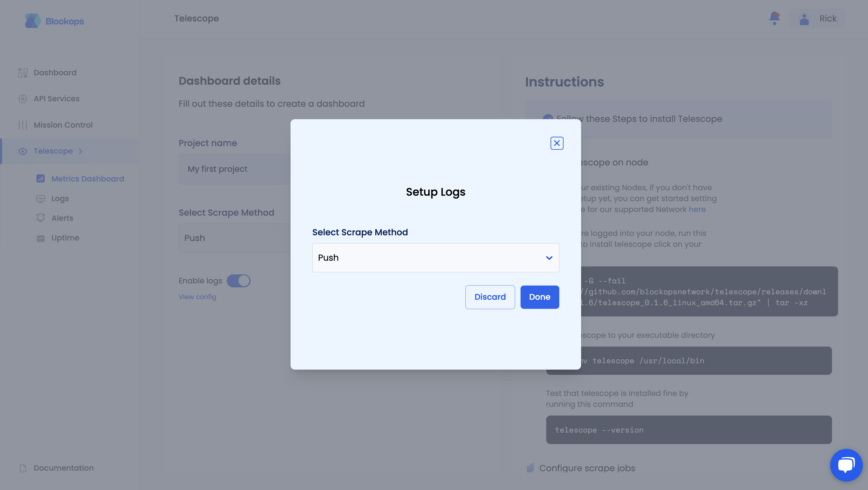Open the Alerts submenu item
The width and height of the screenshot is (868, 490).
point(62,218)
